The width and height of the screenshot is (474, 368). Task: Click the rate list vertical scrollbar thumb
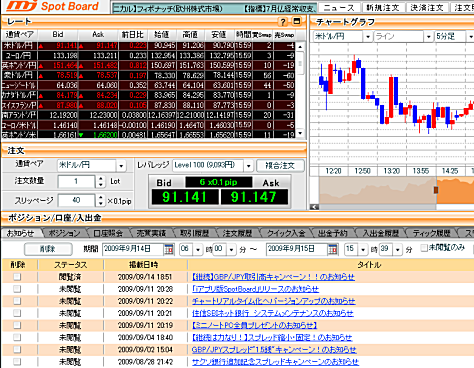coord(300,63)
